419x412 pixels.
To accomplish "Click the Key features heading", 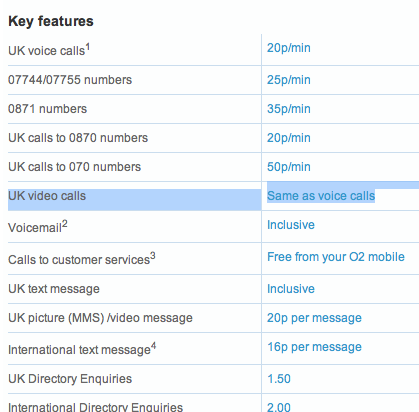I will (x=51, y=21).
